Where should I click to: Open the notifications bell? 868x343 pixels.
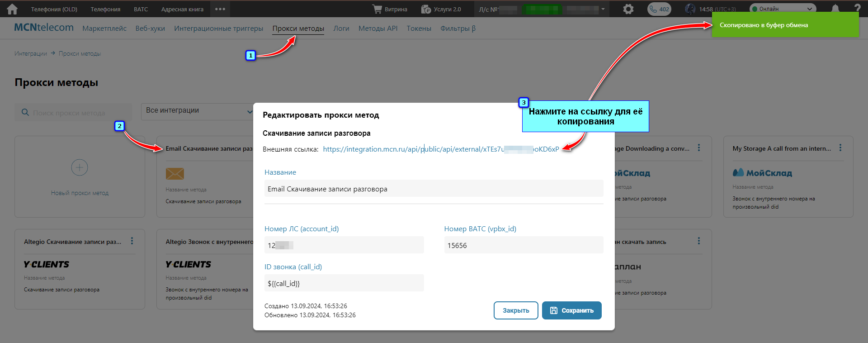835,8
